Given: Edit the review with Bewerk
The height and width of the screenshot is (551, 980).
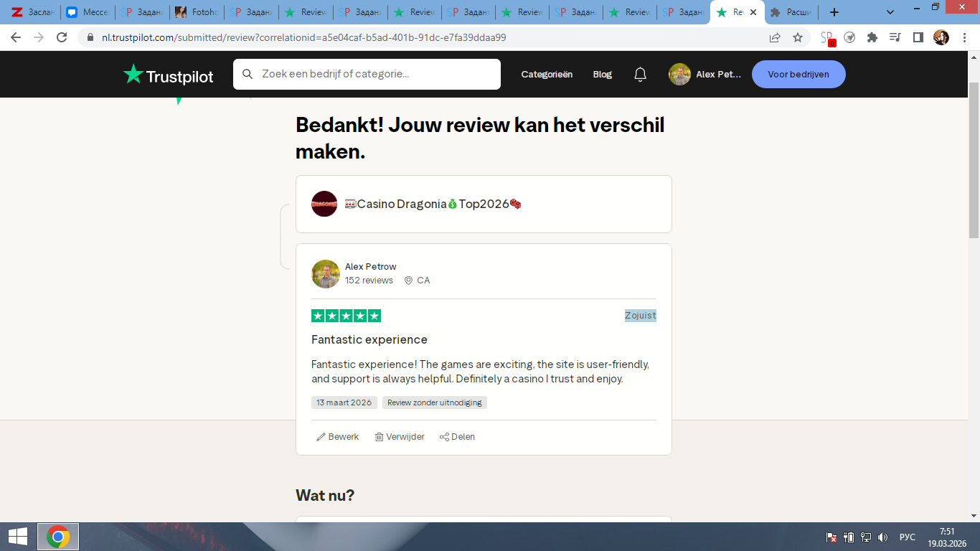Looking at the screenshot, I should click(338, 437).
